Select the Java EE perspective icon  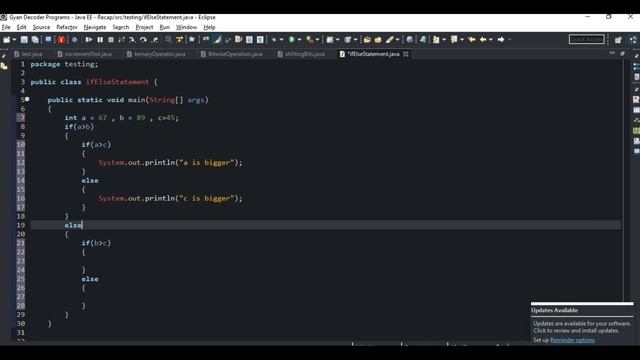(633, 40)
